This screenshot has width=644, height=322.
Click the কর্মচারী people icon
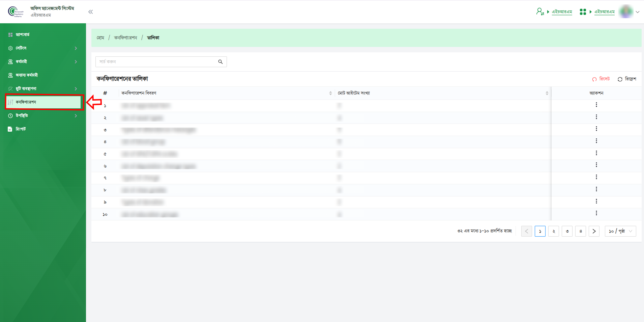point(10,62)
